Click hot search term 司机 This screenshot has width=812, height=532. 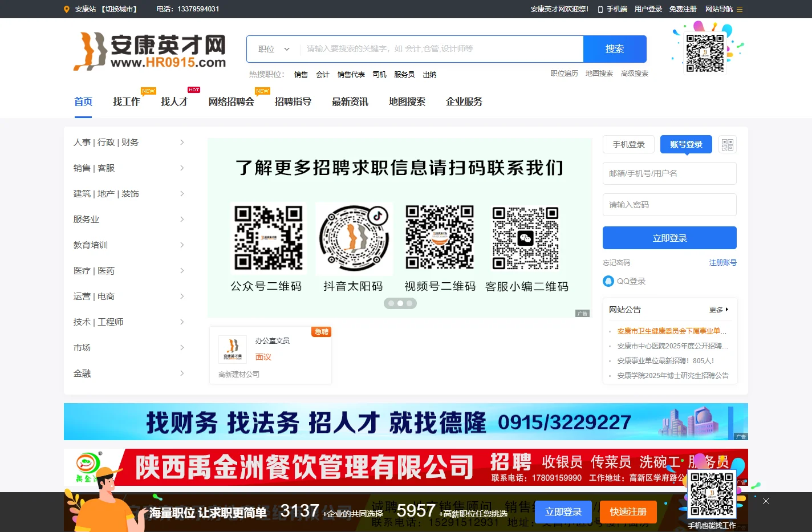(379, 75)
